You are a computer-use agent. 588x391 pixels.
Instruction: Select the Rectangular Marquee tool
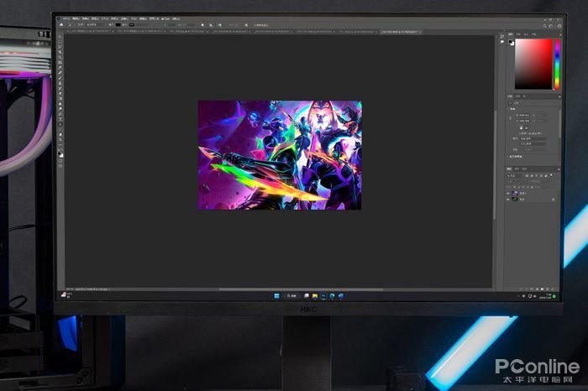point(60,42)
